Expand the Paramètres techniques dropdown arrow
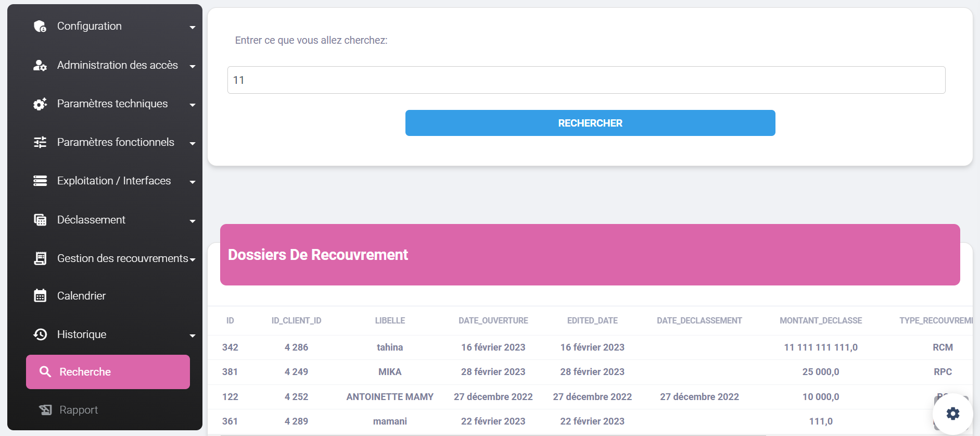 pyautogui.click(x=193, y=105)
